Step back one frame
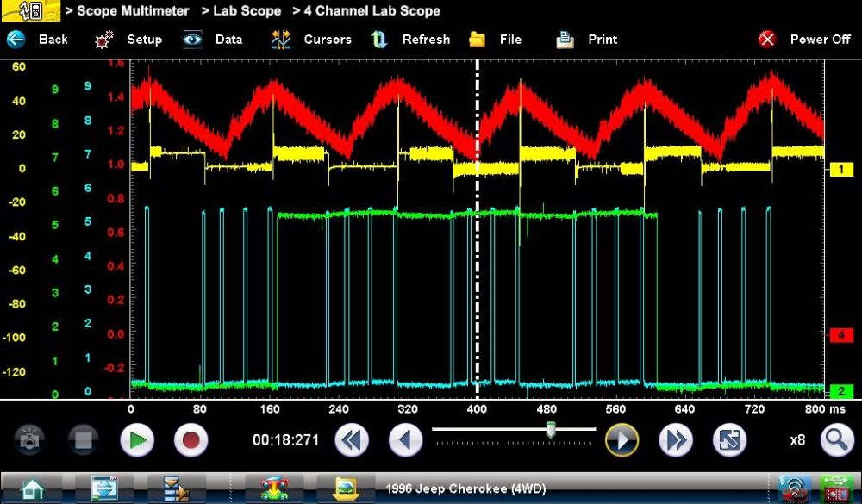 pyautogui.click(x=405, y=440)
